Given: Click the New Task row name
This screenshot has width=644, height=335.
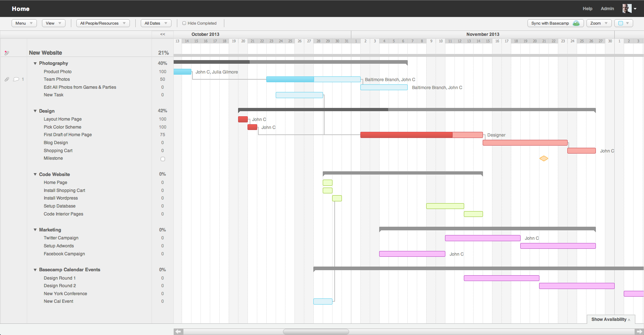Looking at the screenshot, I should pos(54,95).
